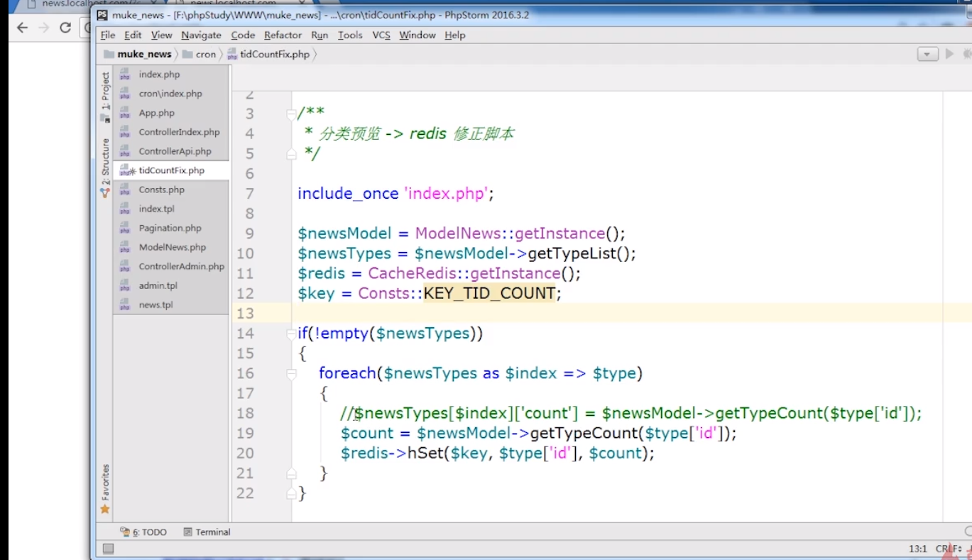Click the tool windows quick-access icon in status bar
The width and height of the screenshot is (972, 560).
(108, 549)
